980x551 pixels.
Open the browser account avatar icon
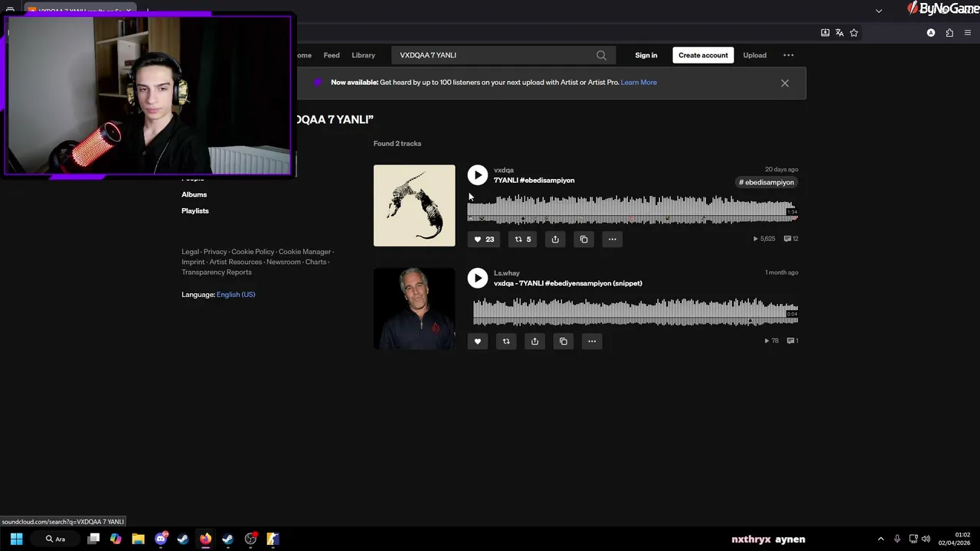click(x=931, y=33)
